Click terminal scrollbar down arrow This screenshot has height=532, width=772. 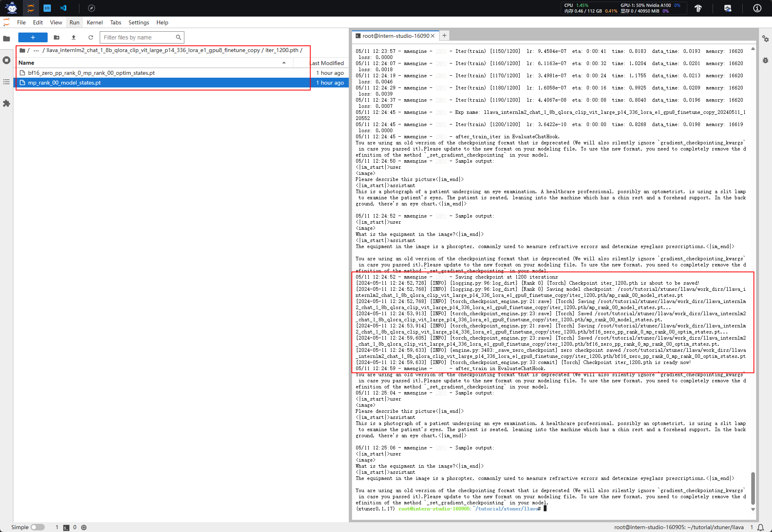(753, 509)
